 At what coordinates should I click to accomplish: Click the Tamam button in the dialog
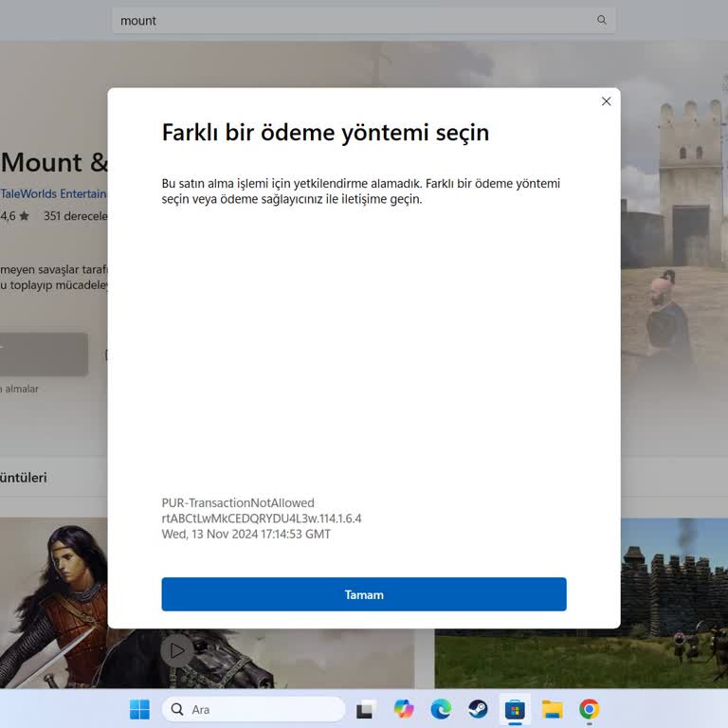coord(364,594)
